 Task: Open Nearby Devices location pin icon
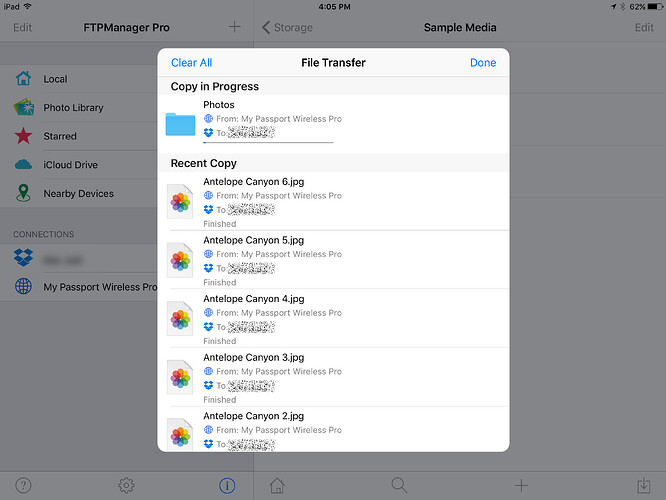(x=23, y=193)
